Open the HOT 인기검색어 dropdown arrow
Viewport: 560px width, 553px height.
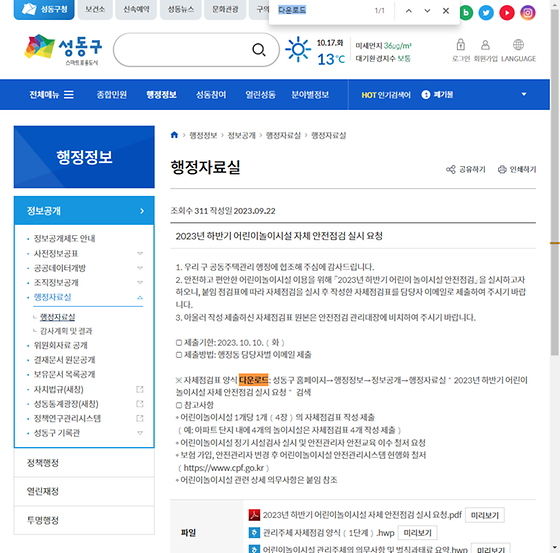524,94
